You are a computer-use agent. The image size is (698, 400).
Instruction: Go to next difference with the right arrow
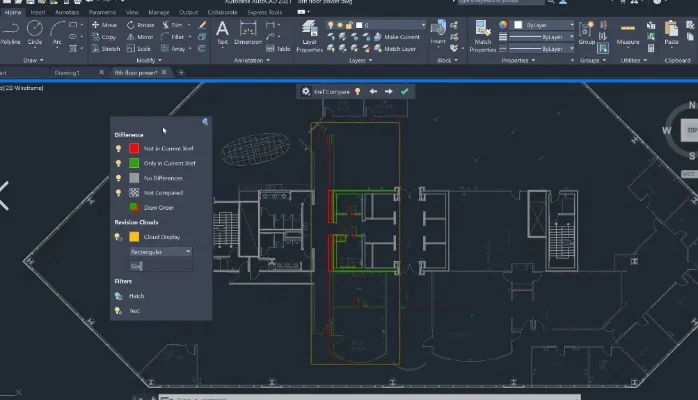point(388,91)
